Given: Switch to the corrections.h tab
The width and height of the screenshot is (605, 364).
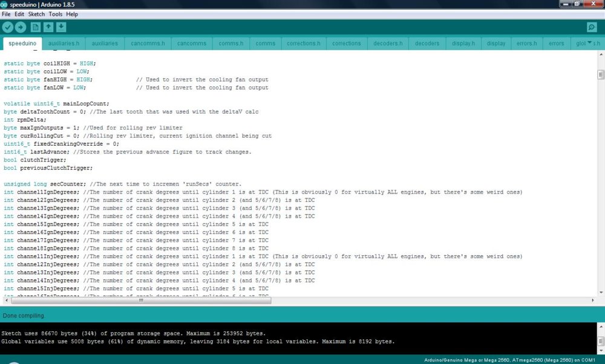Looking at the screenshot, I should click(x=304, y=43).
